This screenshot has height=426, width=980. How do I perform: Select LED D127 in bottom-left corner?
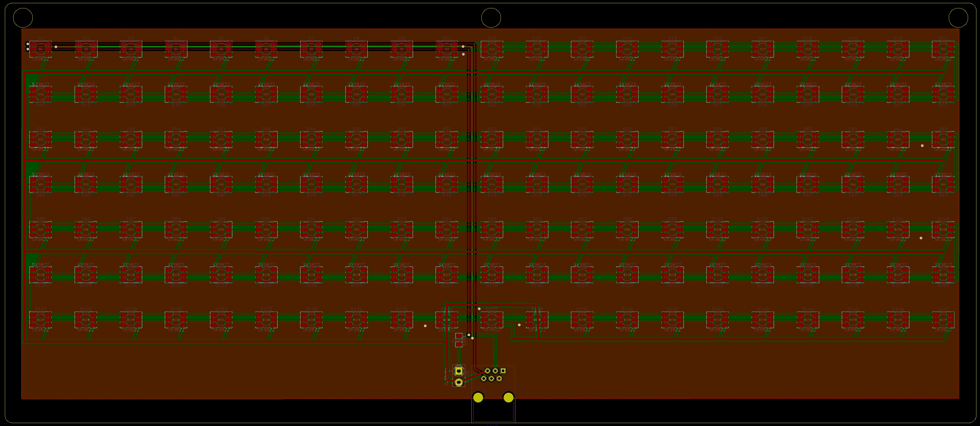[x=40, y=320]
